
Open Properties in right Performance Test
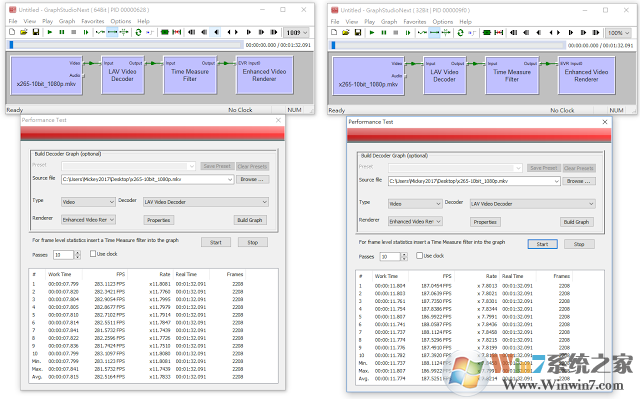pos(485,222)
